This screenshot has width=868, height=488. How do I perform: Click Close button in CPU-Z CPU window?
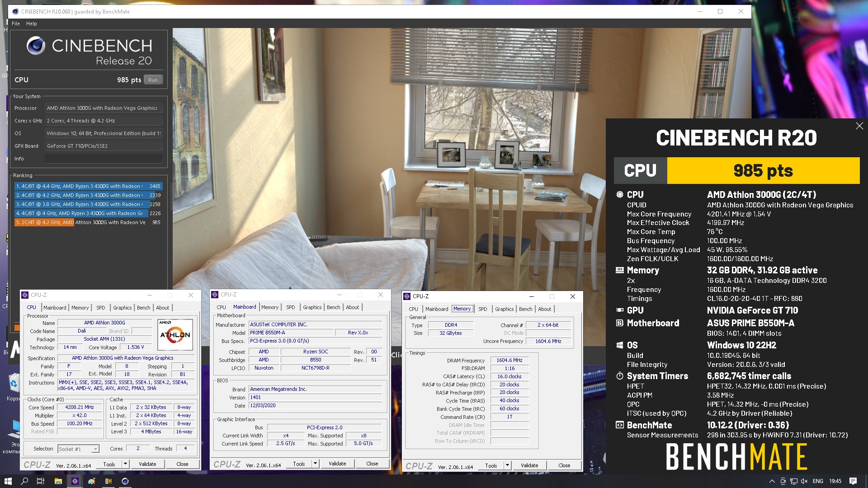[182, 464]
